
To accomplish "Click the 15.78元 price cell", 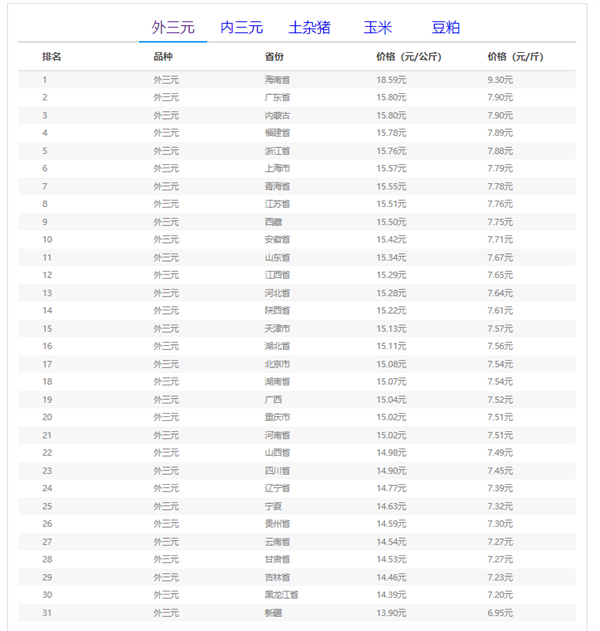I will point(391,133).
